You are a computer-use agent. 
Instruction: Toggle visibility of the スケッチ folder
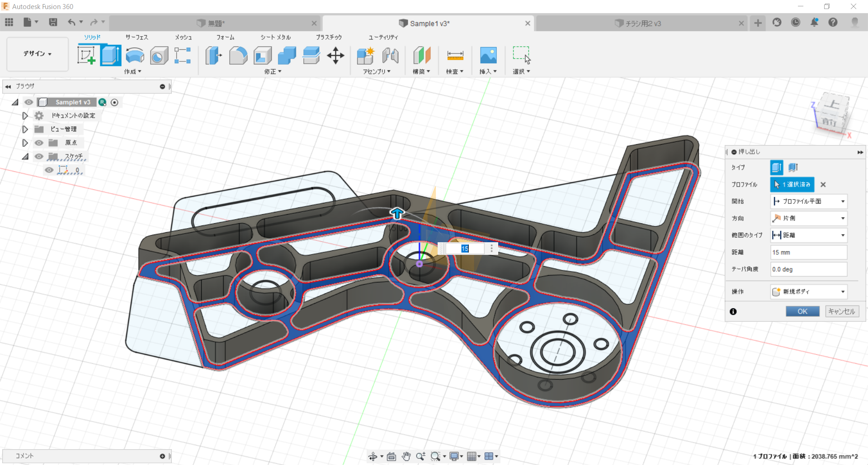pos(39,156)
